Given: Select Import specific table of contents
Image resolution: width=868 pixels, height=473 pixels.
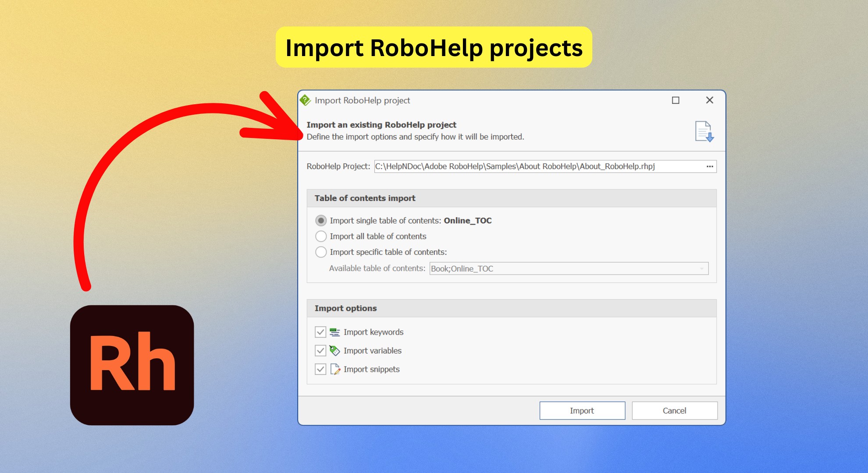Looking at the screenshot, I should [x=320, y=252].
